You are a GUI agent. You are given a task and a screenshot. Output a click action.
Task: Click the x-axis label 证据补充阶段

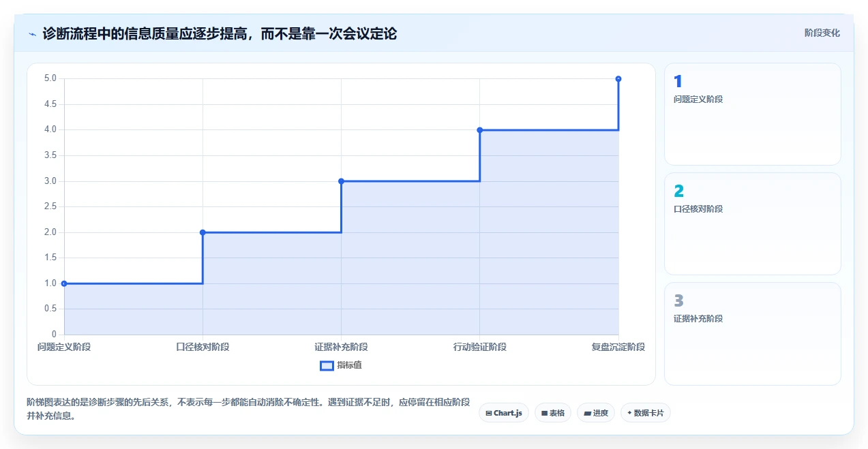[x=341, y=347]
